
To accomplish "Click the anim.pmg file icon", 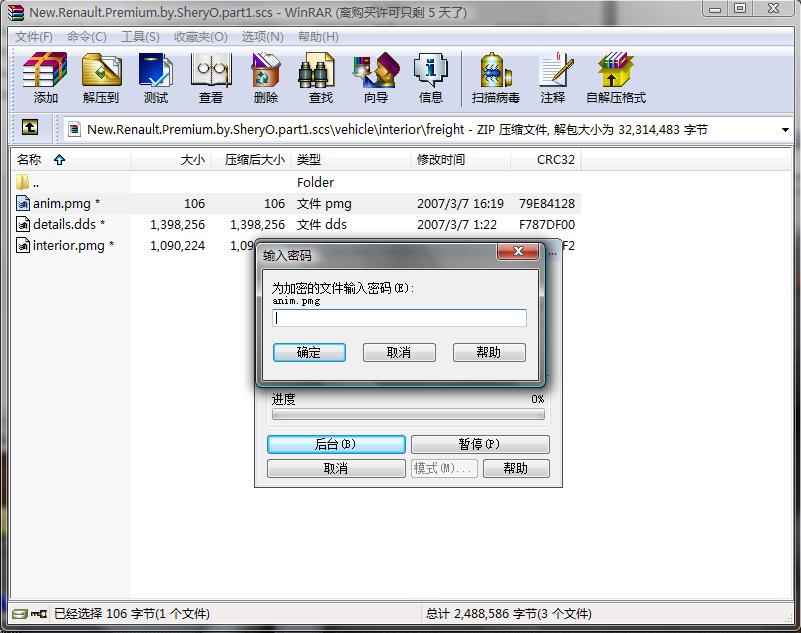I will point(23,203).
